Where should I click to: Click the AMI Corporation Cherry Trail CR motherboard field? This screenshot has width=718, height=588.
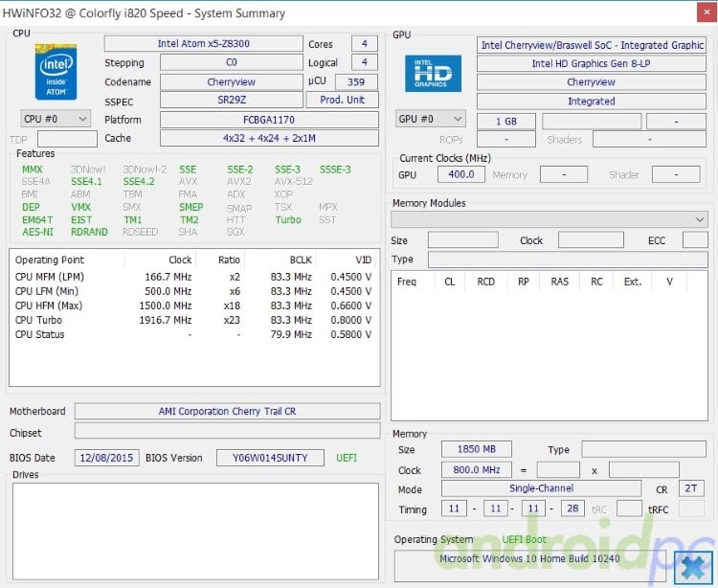(227, 411)
